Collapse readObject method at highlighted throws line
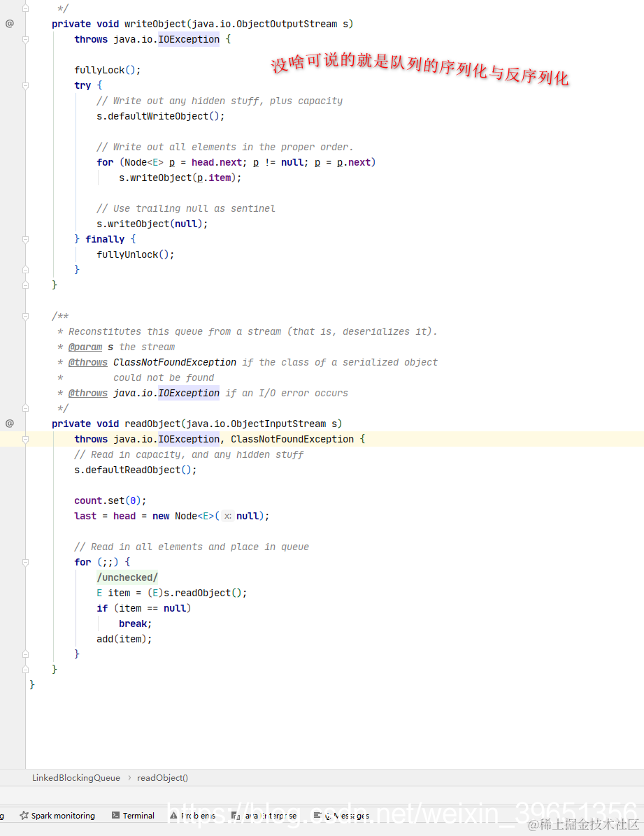Image resolution: width=644 pixels, height=836 pixels. [25, 440]
